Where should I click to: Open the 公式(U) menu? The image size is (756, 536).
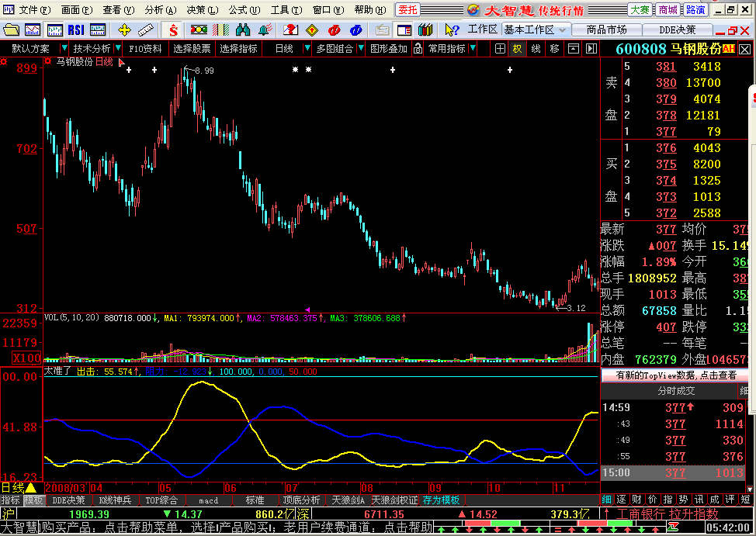244,9
